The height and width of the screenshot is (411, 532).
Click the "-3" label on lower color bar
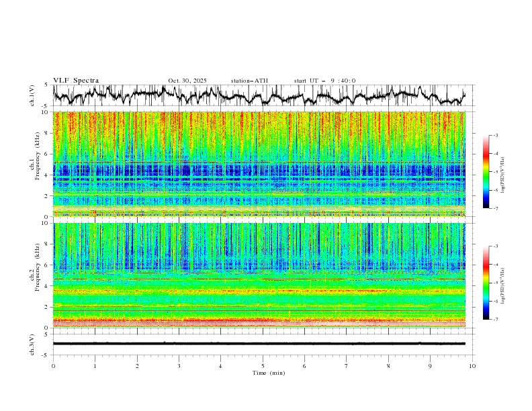point(496,246)
